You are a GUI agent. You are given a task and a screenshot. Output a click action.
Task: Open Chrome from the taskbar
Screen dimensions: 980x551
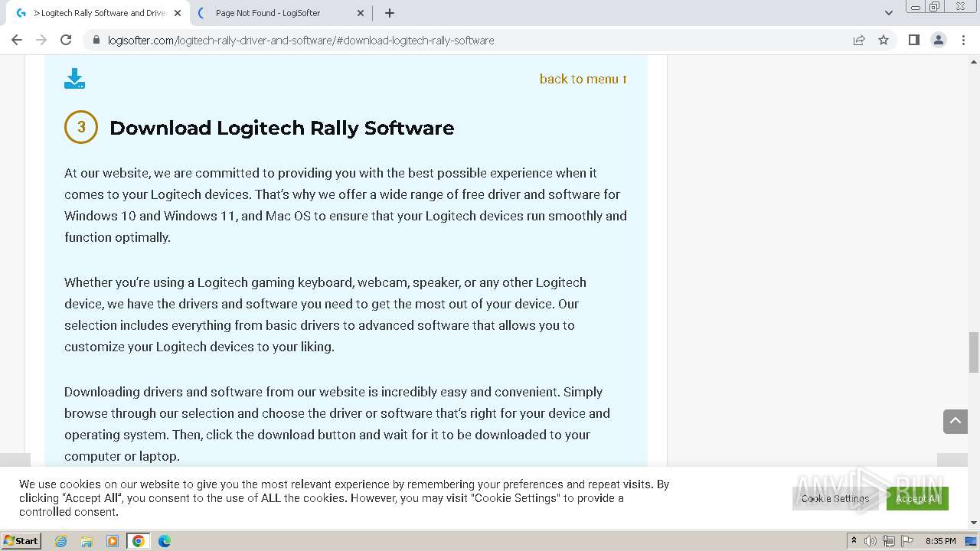(139, 541)
